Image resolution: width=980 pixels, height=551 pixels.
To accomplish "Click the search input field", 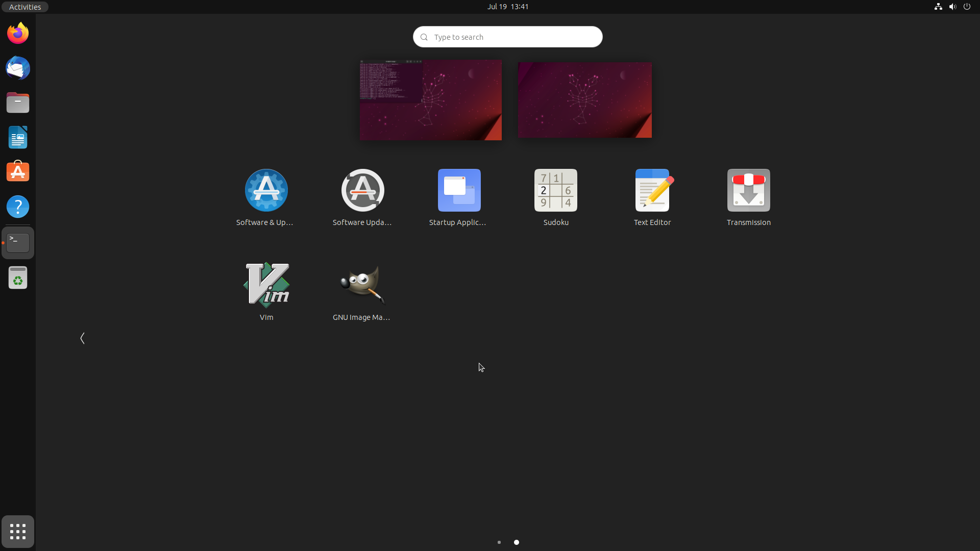I will [507, 37].
